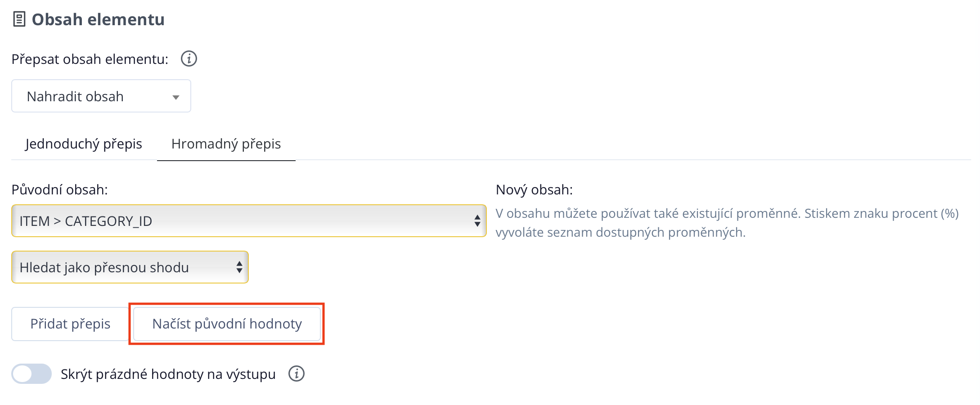Click up-down arrows on "Hledat jako přesnou shodu"
The width and height of the screenshot is (980, 405).
pos(239,267)
